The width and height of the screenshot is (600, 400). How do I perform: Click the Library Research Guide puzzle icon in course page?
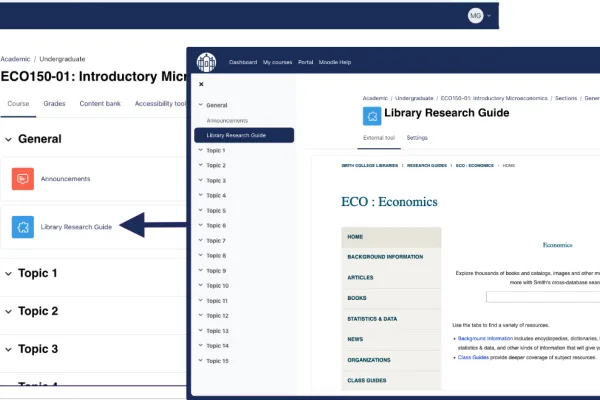click(x=23, y=227)
